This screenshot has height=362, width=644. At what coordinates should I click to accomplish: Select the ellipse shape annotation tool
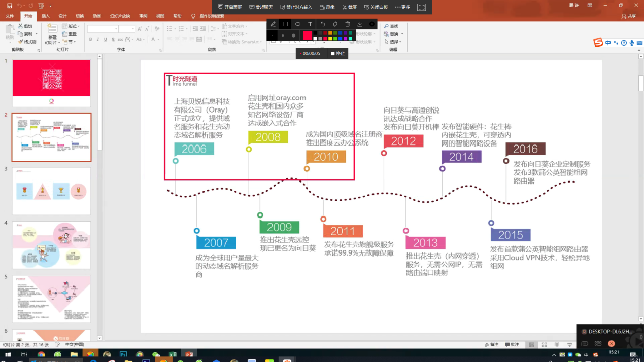click(x=298, y=24)
